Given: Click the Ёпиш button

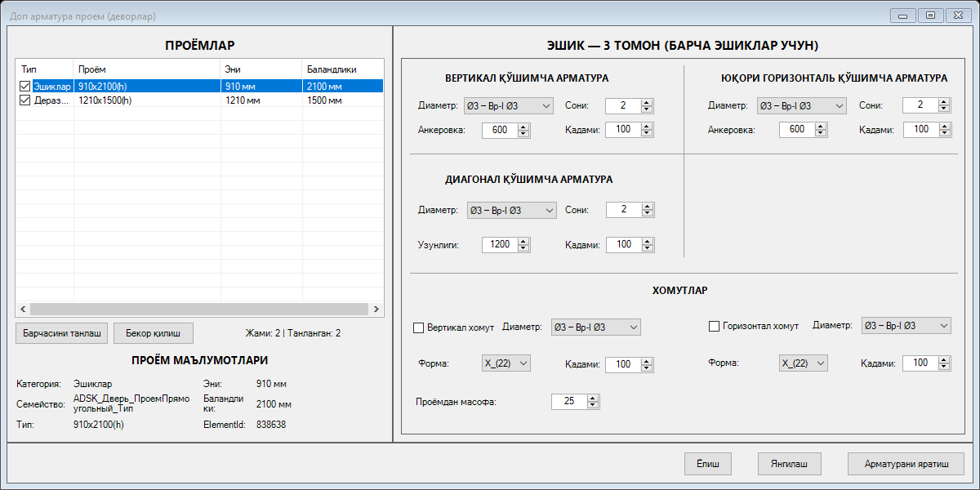Looking at the screenshot, I should pos(708,464).
